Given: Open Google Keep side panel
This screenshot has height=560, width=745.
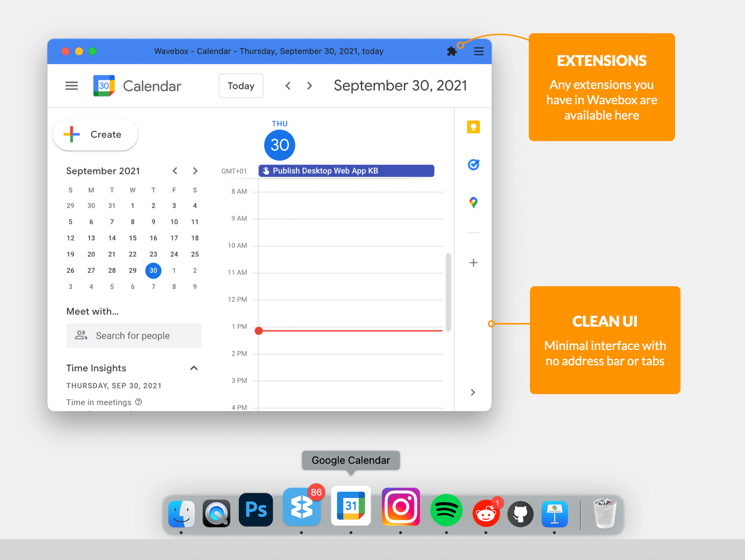Looking at the screenshot, I should coord(473,127).
